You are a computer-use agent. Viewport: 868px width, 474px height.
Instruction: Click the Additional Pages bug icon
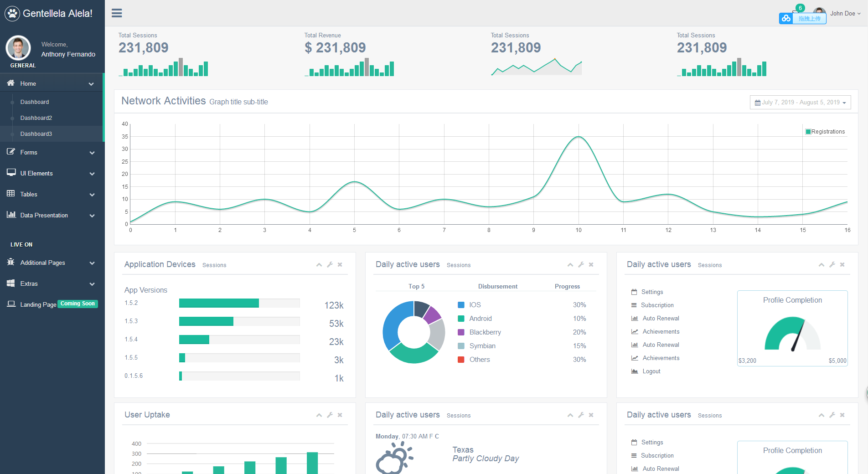pyautogui.click(x=11, y=262)
